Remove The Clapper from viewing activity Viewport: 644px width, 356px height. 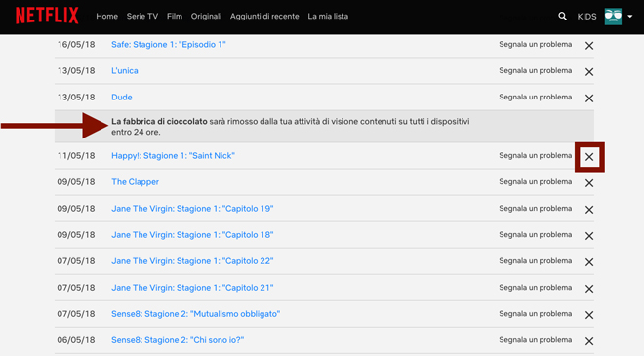pos(589,183)
